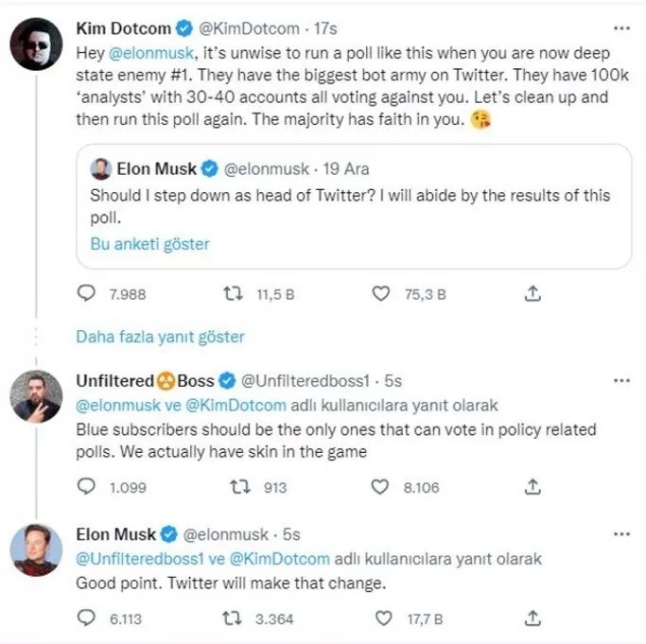
Task: Open Unfiltered Boss's profile avatar
Action: [x=36, y=396]
